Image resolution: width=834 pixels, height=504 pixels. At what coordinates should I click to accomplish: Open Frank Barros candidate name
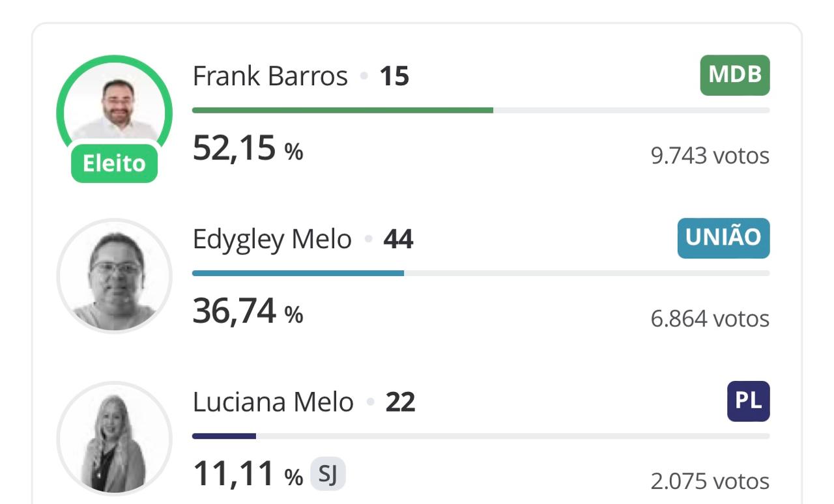click(x=270, y=76)
